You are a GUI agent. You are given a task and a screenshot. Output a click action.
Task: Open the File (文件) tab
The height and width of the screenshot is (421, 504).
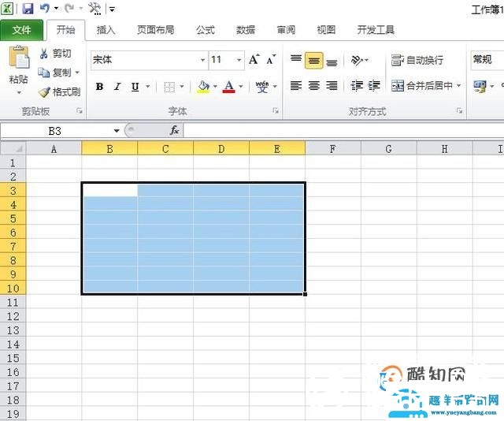pyautogui.click(x=21, y=30)
